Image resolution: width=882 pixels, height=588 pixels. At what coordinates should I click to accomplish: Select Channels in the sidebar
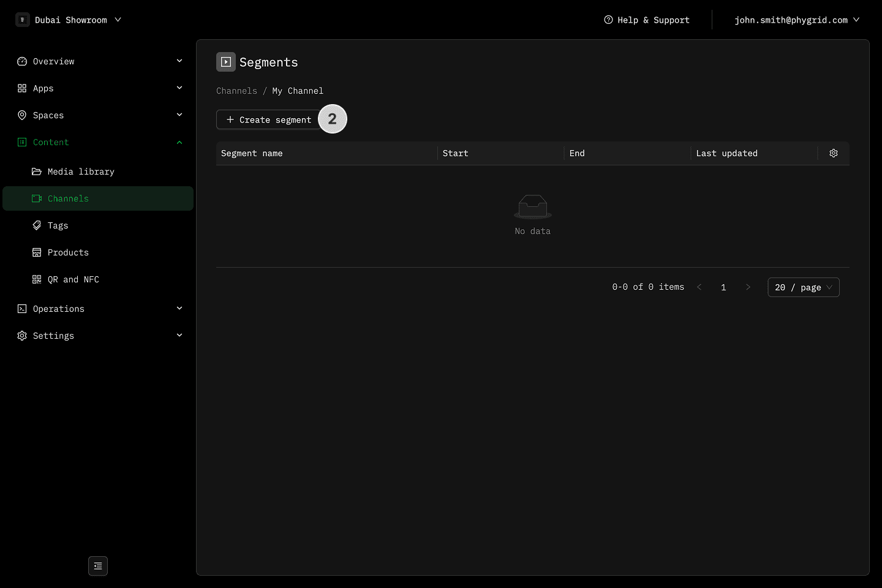point(98,198)
